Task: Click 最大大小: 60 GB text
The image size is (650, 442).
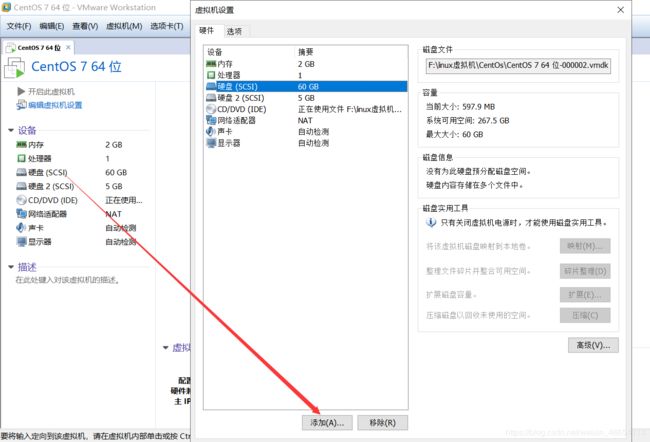Action: coord(455,134)
